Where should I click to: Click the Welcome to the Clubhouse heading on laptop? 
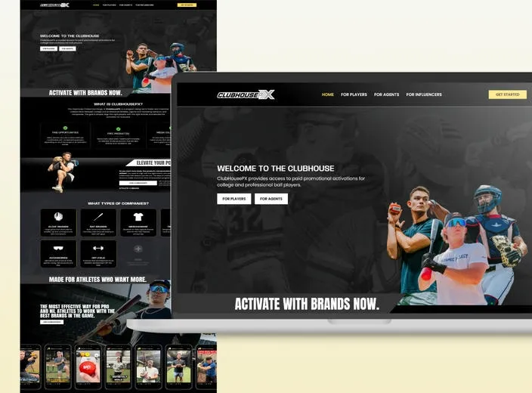pos(275,169)
